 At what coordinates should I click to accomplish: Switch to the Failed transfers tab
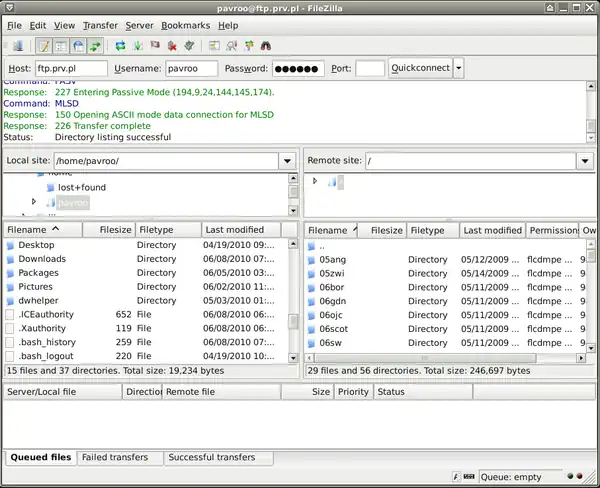(119, 458)
